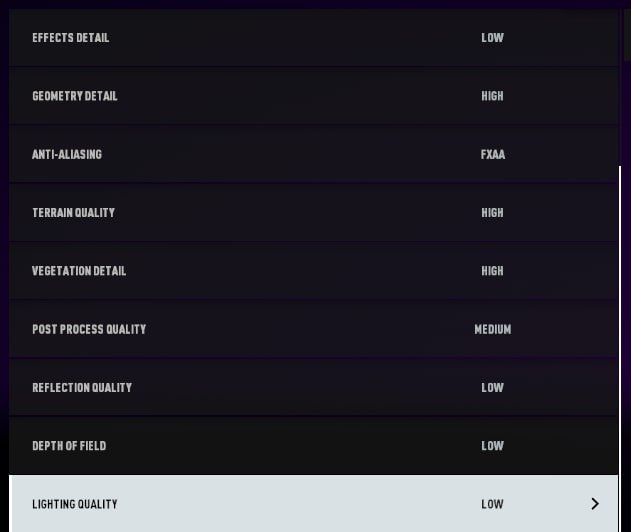
Task: Change the FXAA anti-aliasing value
Action: click(492, 155)
